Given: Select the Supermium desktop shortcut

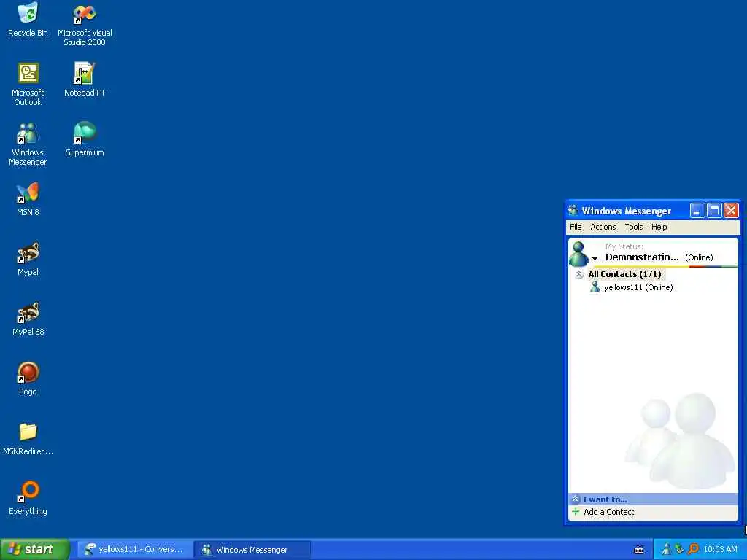Looking at the screenshot, I should [x=85, y=139].
